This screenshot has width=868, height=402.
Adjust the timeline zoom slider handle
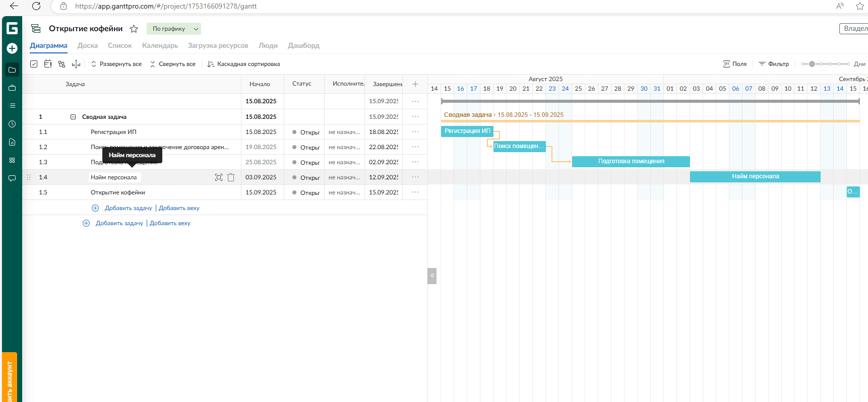(x=812, y=64)
